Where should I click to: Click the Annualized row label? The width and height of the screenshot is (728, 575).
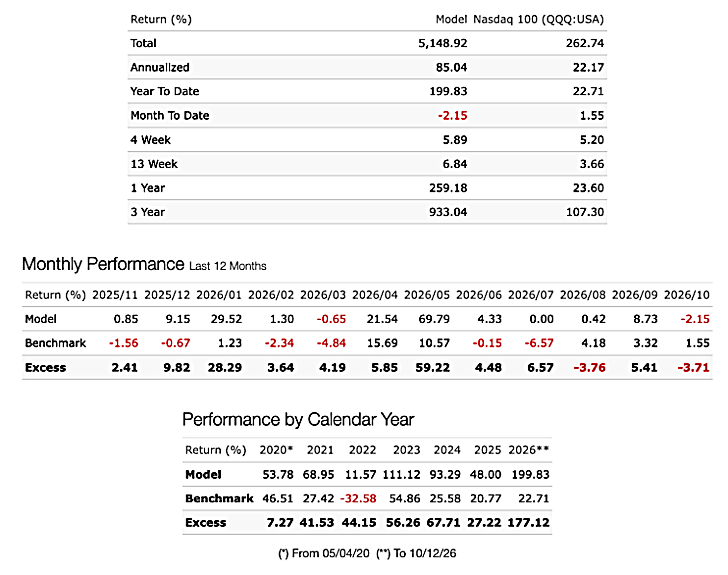[x=160, y=67]
